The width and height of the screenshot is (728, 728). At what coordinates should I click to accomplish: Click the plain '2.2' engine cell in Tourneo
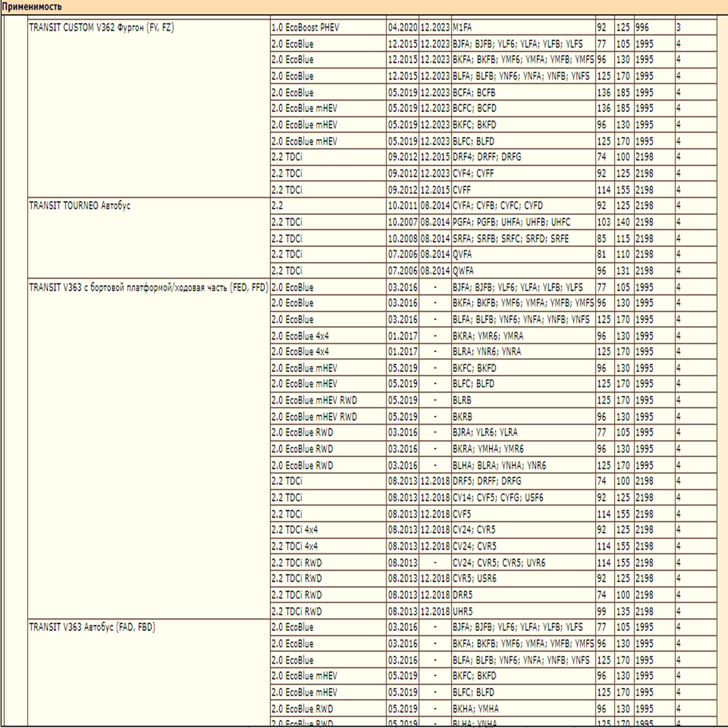pos(328,206)
